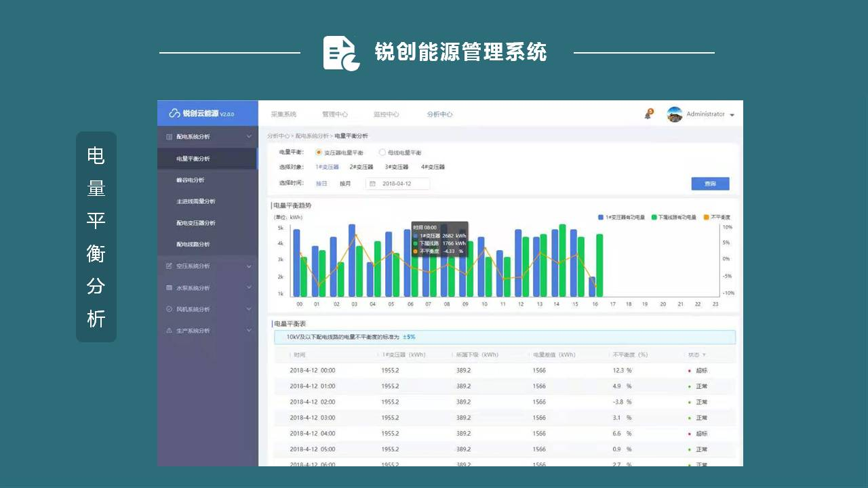868x488 pixels.
Task: Select the 变压器电量平衡 radio button
Action: pos(319,152)
